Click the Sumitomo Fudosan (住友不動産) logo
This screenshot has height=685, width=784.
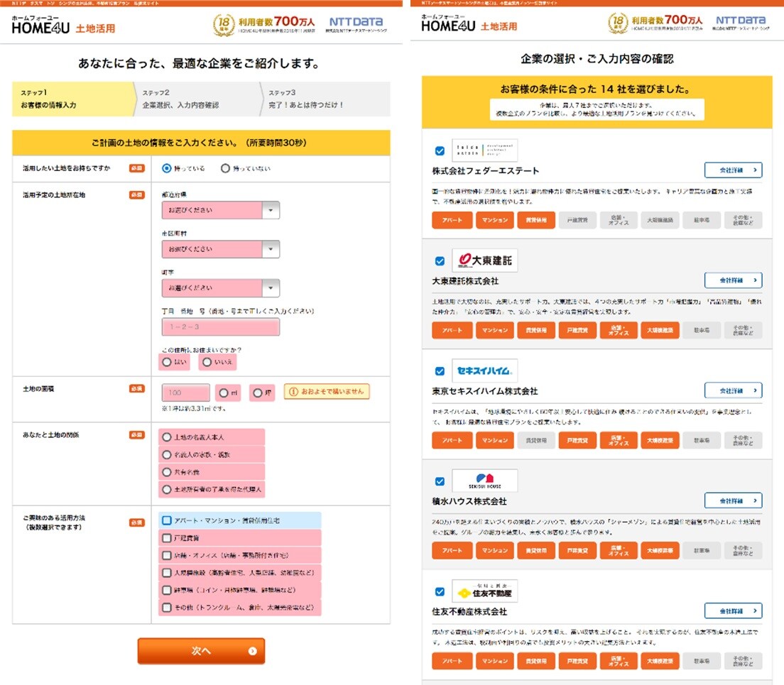tap(485, 591)
